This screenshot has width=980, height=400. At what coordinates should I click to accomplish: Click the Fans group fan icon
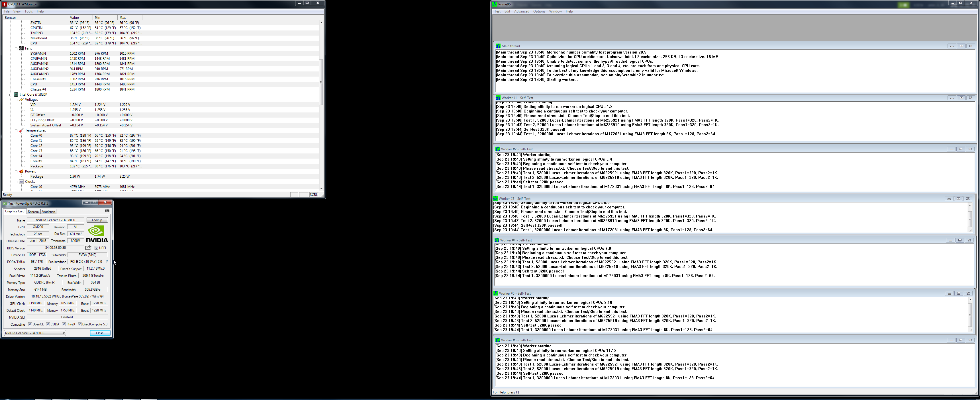(22, 48)
